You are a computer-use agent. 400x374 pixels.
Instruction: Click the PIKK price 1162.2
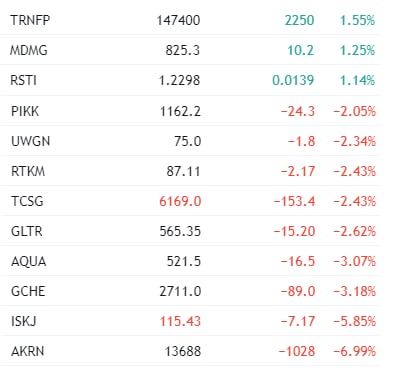click(180, 111)
